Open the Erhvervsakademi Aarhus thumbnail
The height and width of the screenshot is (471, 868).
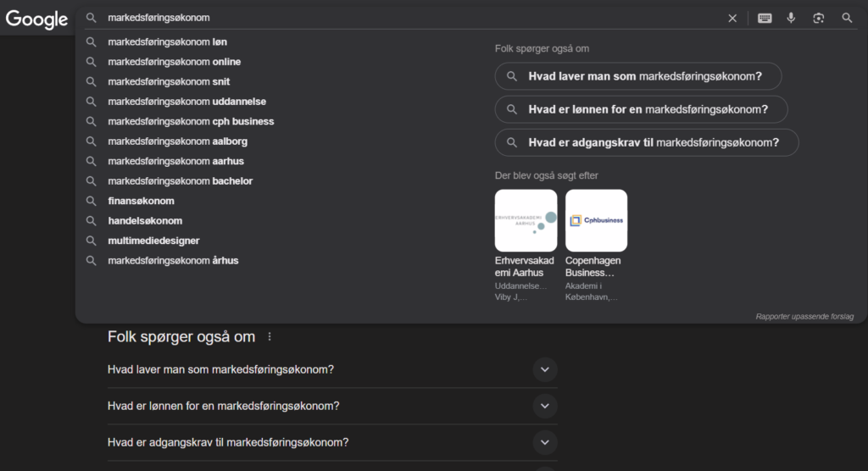526,220
